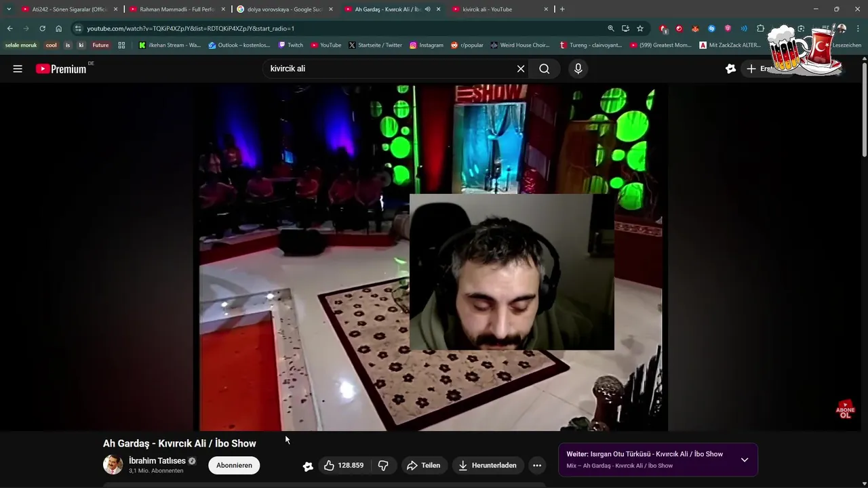Open the cool bookmark folder
Viewport: 868px width, 488px height.
coord(52,45)
